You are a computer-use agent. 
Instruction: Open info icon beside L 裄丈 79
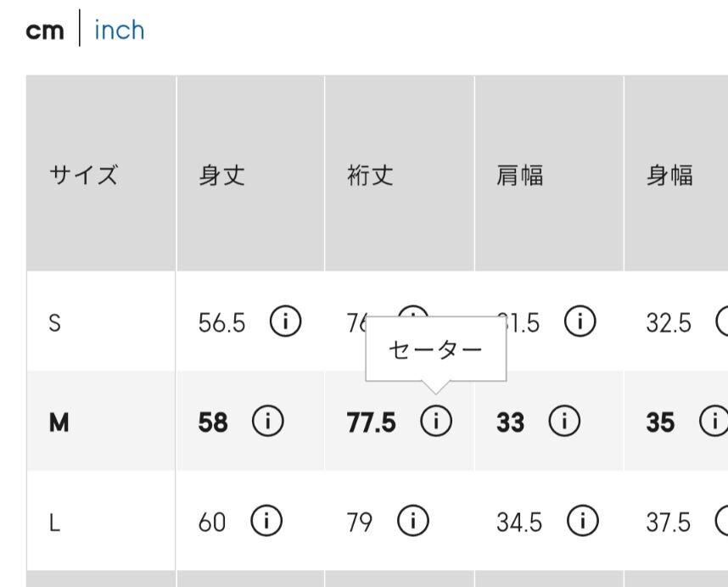click(413, 521)
